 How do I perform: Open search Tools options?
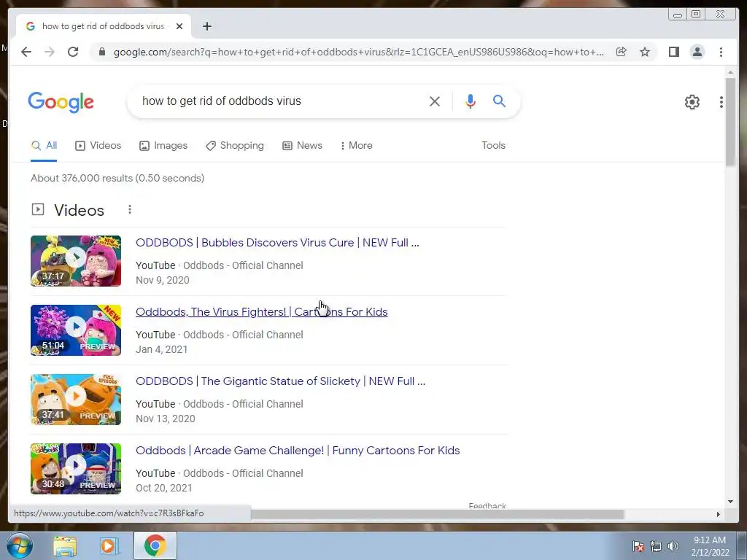(x=493, y=146)
